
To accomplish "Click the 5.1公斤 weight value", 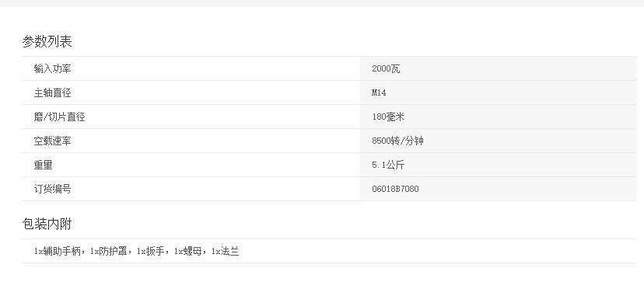I will tap(388, 165).
